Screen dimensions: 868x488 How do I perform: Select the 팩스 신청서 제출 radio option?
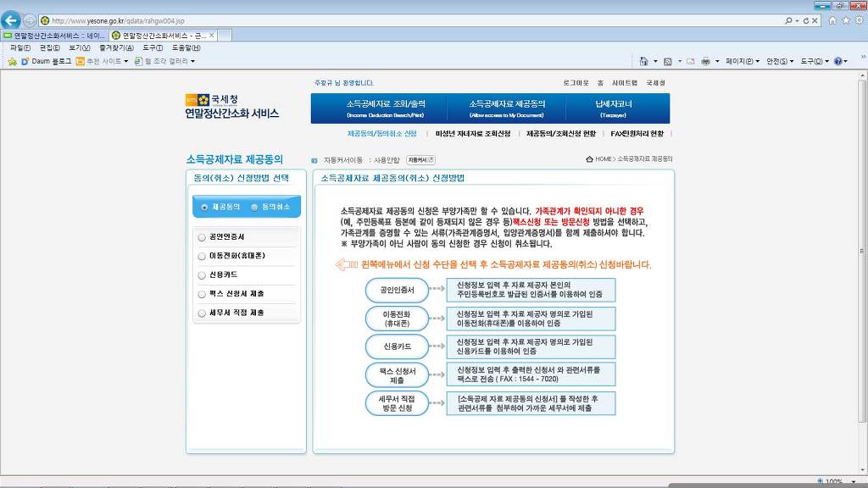pyautogui.click(x=202, y=294)
